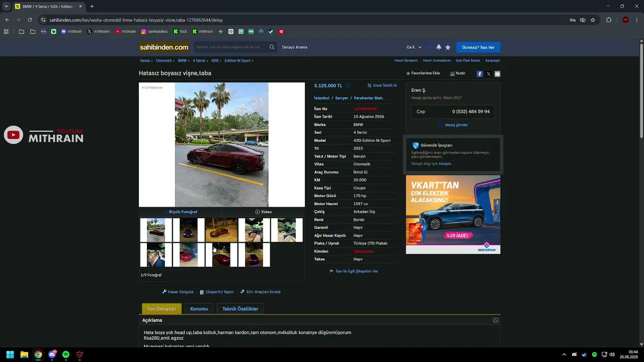Viewport: 644px width, 362px height.
Task: Click the BMW breadcrumb link
Action: click(x=182, y=60)
